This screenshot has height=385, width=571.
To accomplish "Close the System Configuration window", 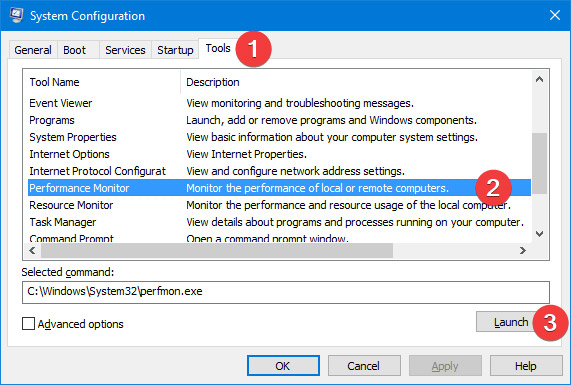I will 555,15.
